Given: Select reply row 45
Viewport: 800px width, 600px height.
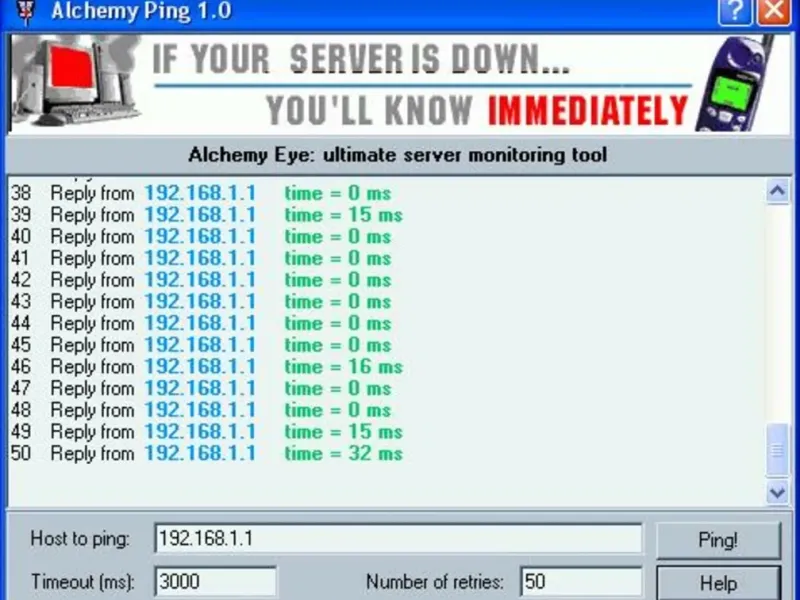Looking at the screenshot, I should click(x=201, y=345).
